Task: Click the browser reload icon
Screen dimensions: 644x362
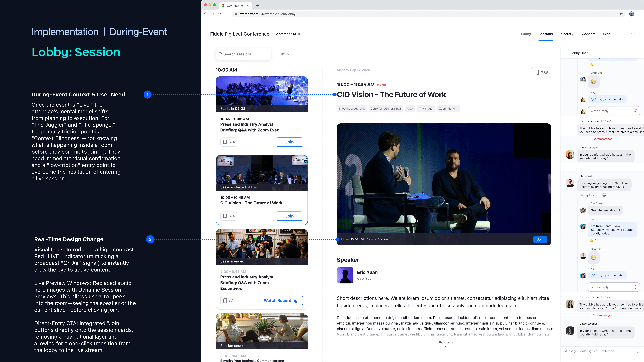Action: 220,14
